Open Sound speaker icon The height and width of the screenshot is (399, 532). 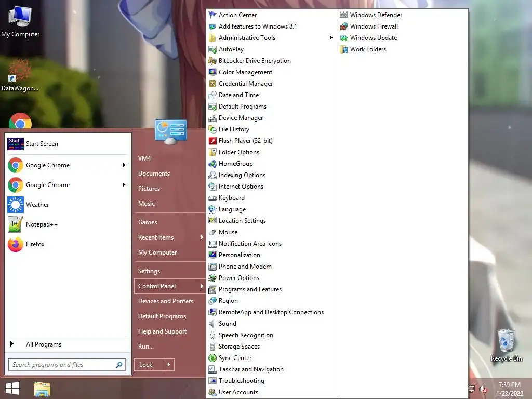click(x=212, y=324)
